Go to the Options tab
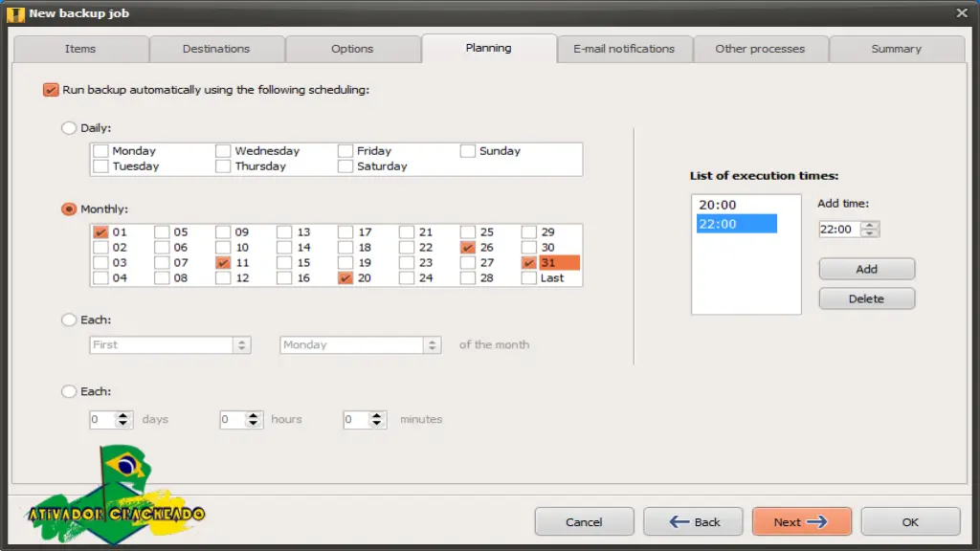This screenshot has width=980, height=551. tap(352, 49)
